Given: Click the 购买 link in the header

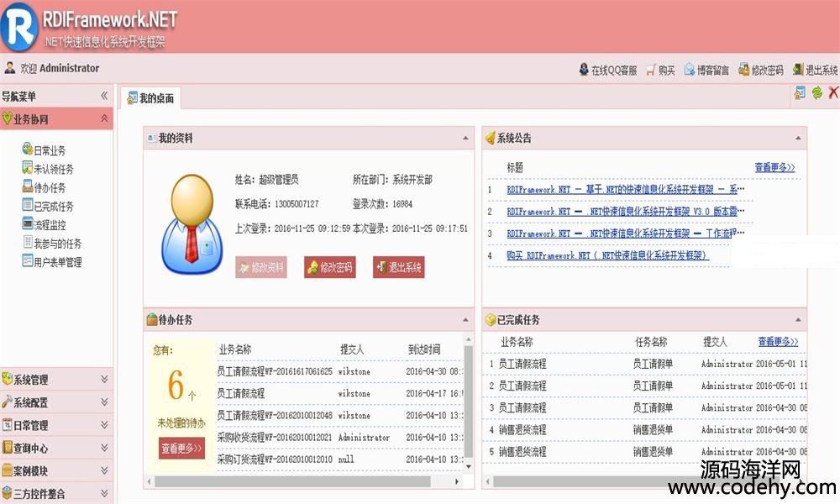Looking at the screenshot, I should [x=666, y=71].
